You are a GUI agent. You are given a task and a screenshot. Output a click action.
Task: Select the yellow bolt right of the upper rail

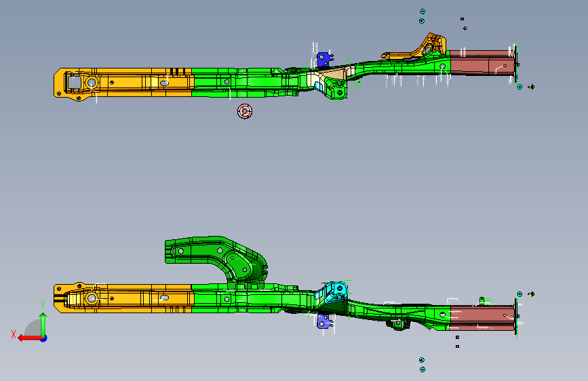pyautogui.click(x=531, y=87)
